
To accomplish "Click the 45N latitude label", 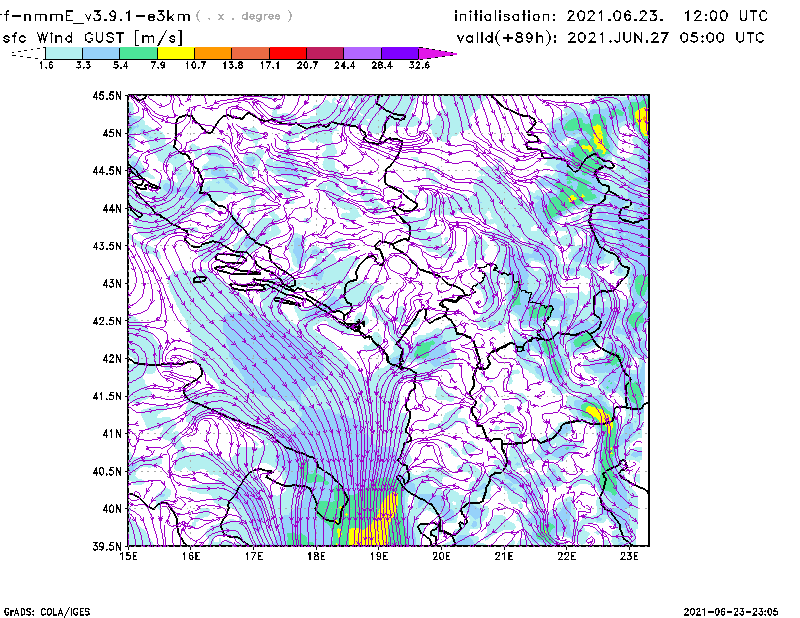I will [112, 133].
